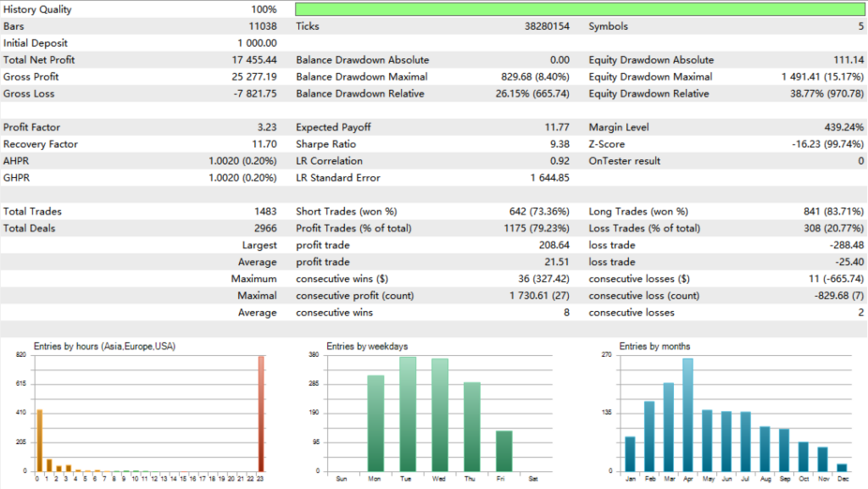This screenshot has height=489, width=868.
Task: Click the Entries by hours chart title
Action: tap(104, 347)
